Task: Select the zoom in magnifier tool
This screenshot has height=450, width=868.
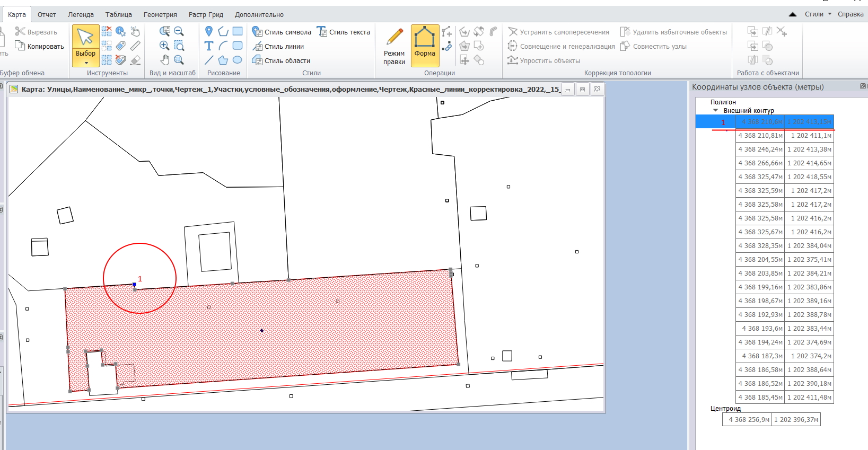Action: tap(164, 46)
